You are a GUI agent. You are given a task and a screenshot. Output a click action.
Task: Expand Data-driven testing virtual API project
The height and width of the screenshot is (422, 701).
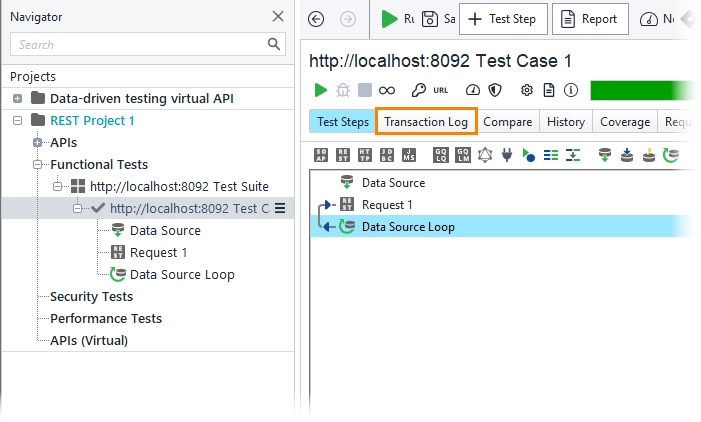[17, 99]
